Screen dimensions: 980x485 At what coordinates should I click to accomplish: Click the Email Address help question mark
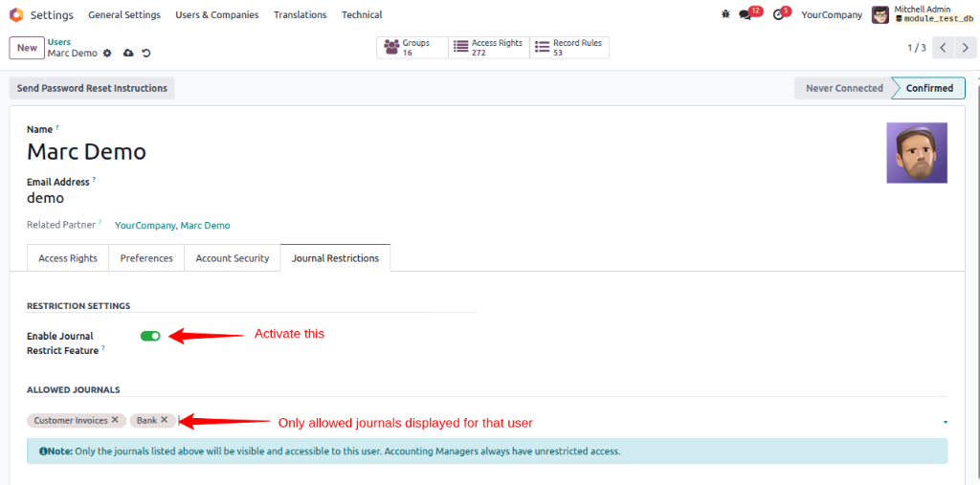click(x=95, y=180)
